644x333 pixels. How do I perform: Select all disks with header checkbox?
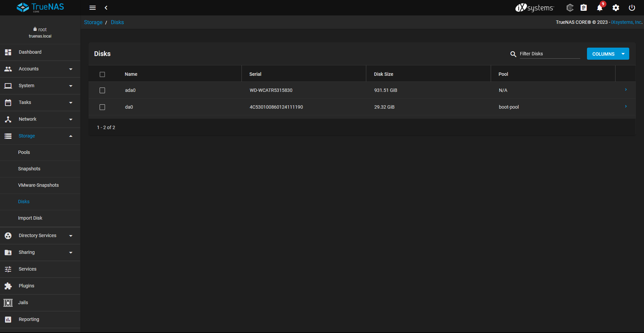(102, 74)
